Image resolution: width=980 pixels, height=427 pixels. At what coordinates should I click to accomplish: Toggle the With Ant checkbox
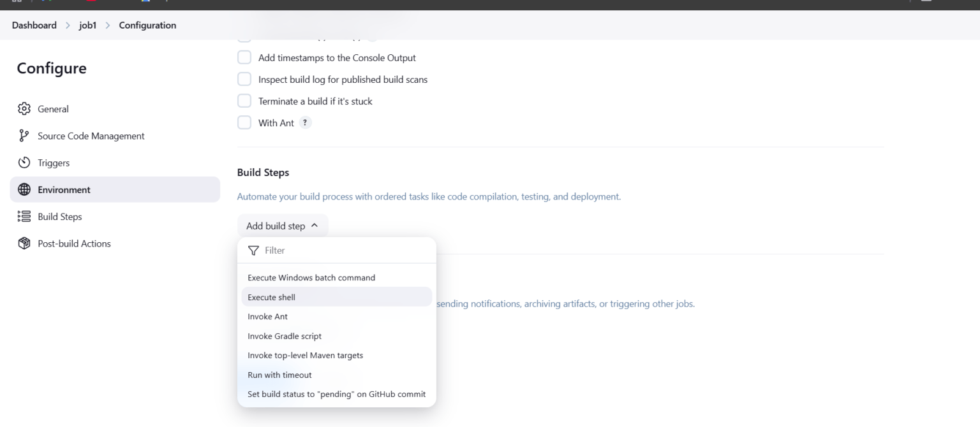[x=244, y=122]
